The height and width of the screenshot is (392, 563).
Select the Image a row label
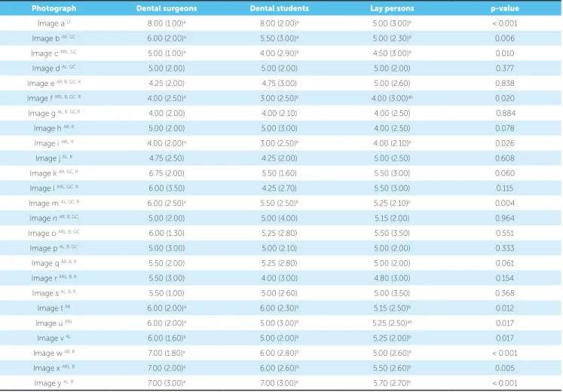(x=54, y=23)
